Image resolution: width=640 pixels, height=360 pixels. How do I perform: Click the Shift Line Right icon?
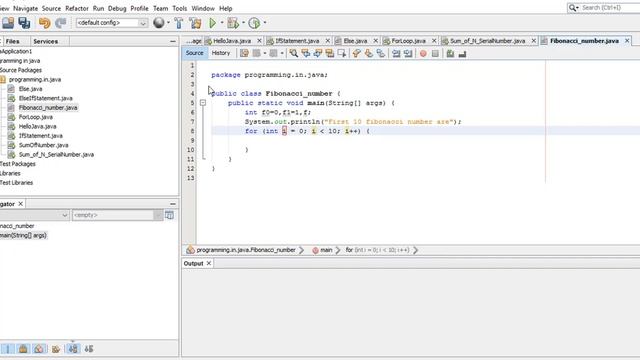[408, 53]
